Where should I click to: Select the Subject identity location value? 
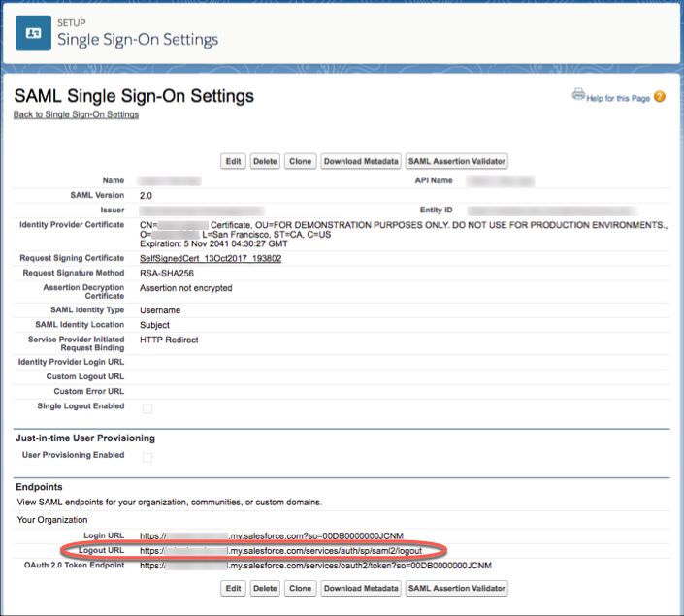(154, 325)
